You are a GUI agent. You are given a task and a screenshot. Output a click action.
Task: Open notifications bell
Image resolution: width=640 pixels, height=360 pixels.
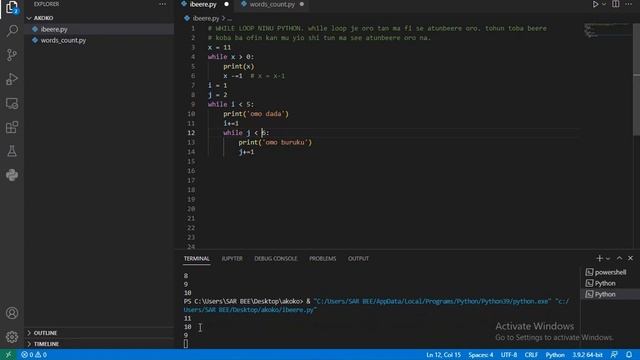(x=629, y=355)
